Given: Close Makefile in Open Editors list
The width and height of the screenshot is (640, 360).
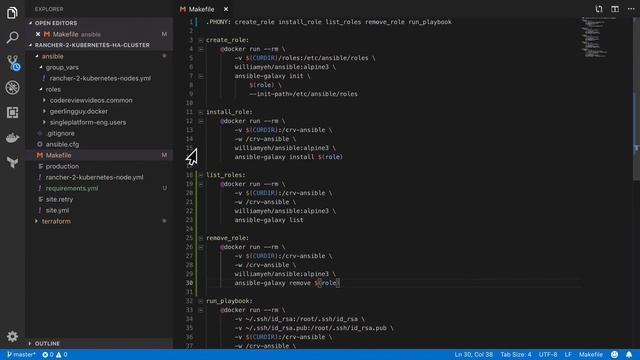Looking at the screenshot, I should point(38,34).
